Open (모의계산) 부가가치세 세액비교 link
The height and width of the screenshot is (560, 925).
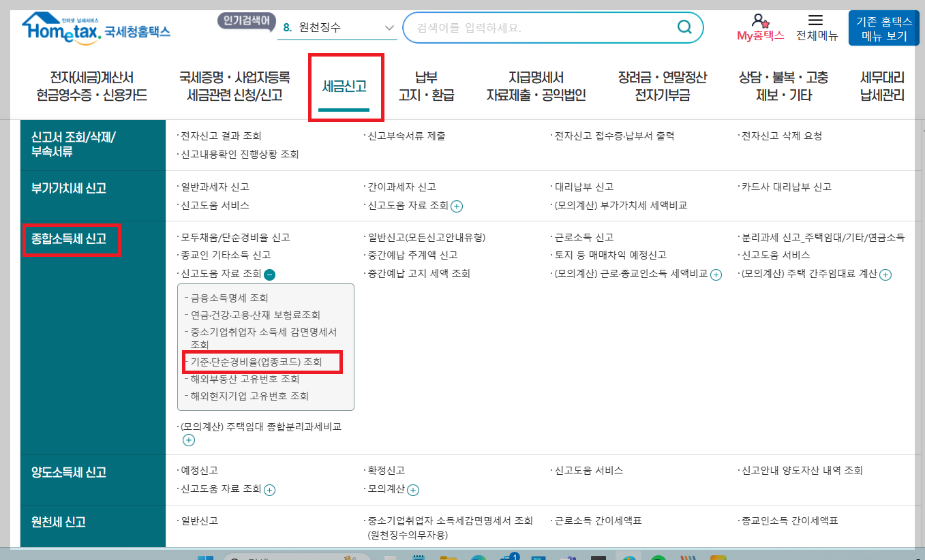tap(620, 205)
